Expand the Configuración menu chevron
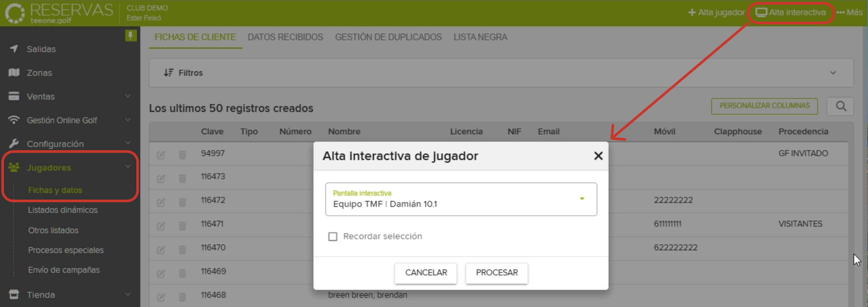This screenshot has width=868, height=307. [128, 143]
